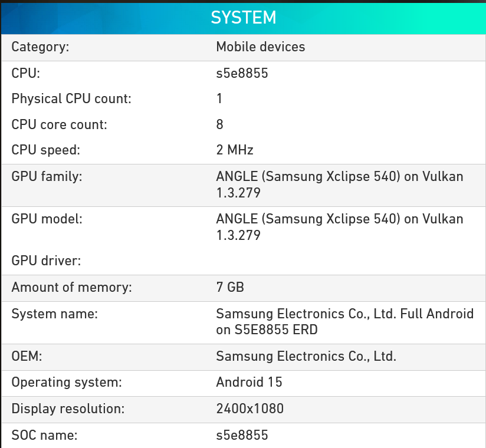Select the GPU family ANGLE Vulkan text

(340, 185)
